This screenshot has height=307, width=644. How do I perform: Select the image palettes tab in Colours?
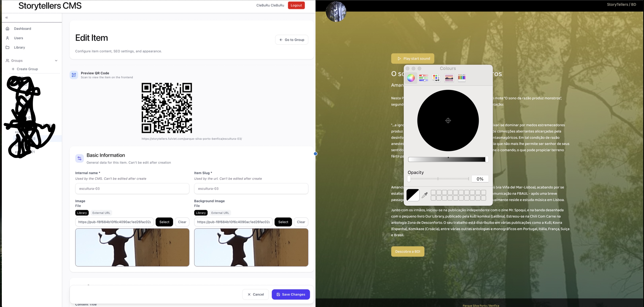coord(449,78)
